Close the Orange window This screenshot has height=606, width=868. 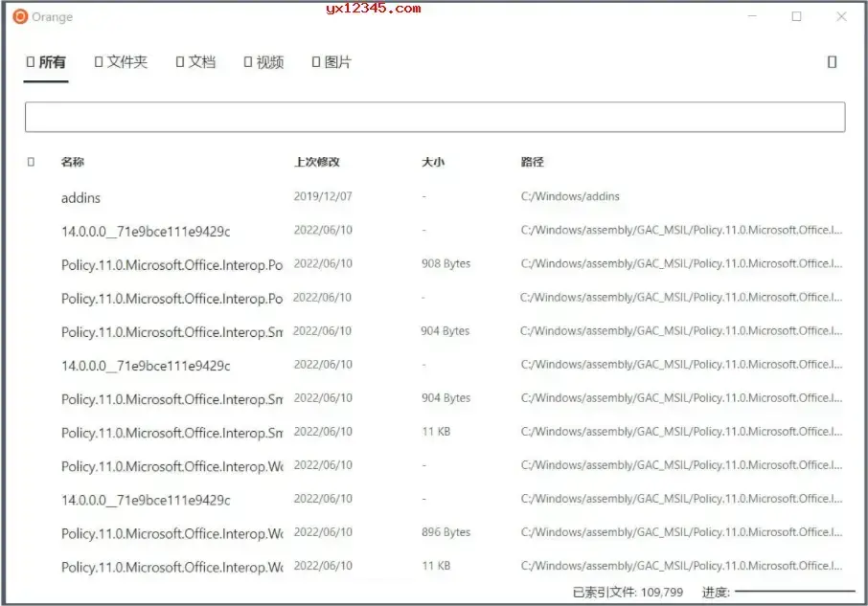coord(841,16)
